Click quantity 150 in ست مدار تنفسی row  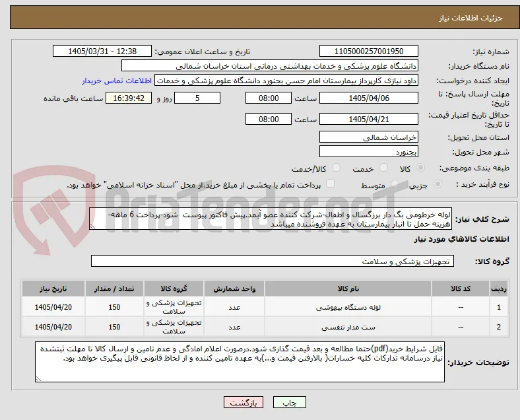114,327
